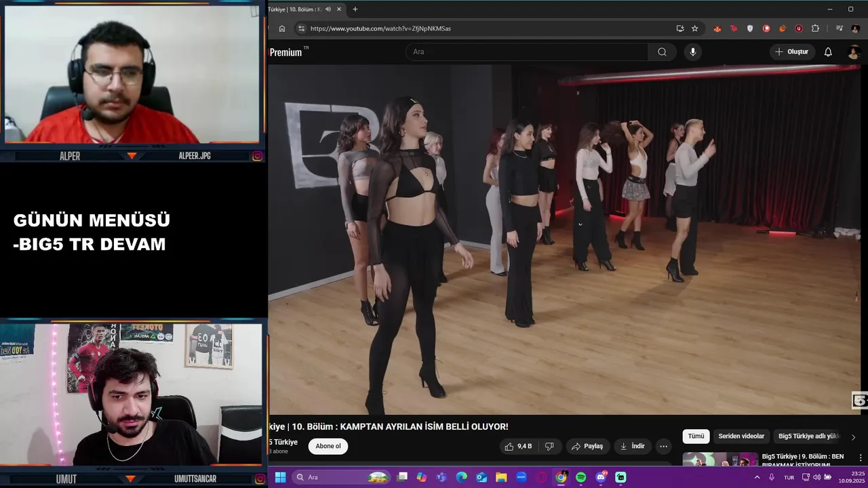Launch Microsoft Copilot from the taskbar
Image resolution: width=868 pixels, height=488 pixels.
(422, 477)
